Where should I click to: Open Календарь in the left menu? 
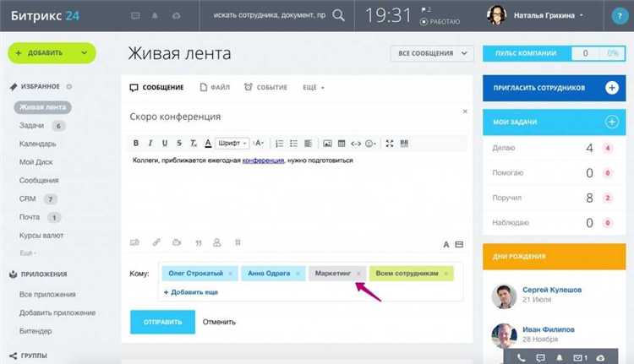(x=37, y=144)
